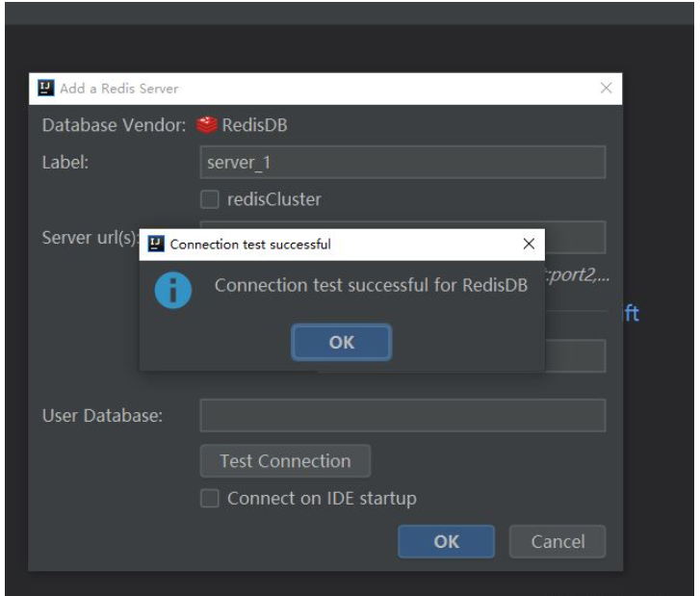Click the RedisDB vendor logo icon
Viewport: 700px width, 596px height.
(x=205, y=125)
